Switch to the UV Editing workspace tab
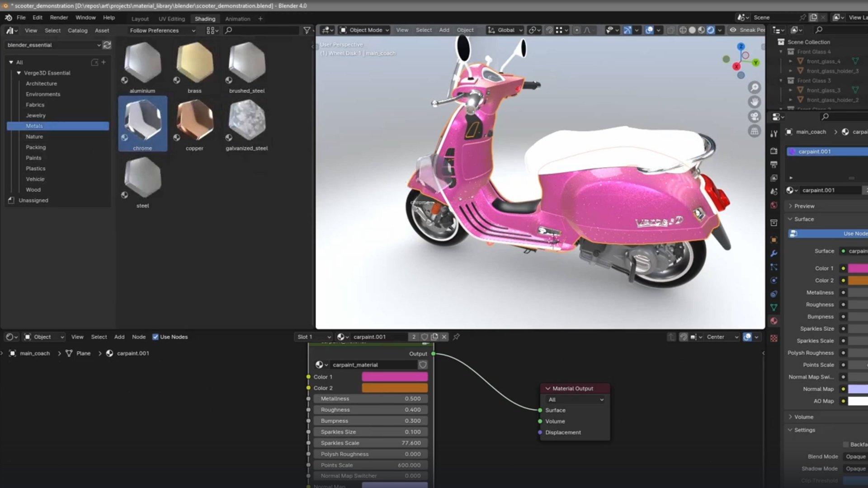The height and width of the screenshot is (488, 868). tap(171, 19)
